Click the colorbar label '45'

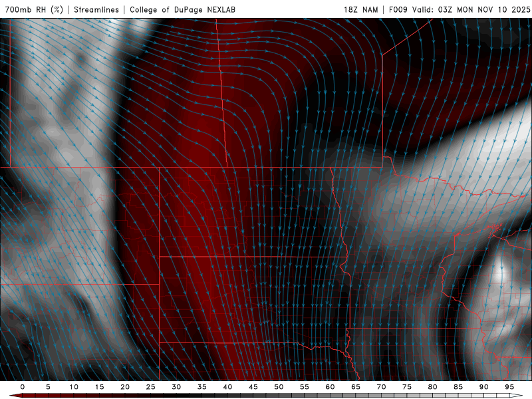[253, 387]
